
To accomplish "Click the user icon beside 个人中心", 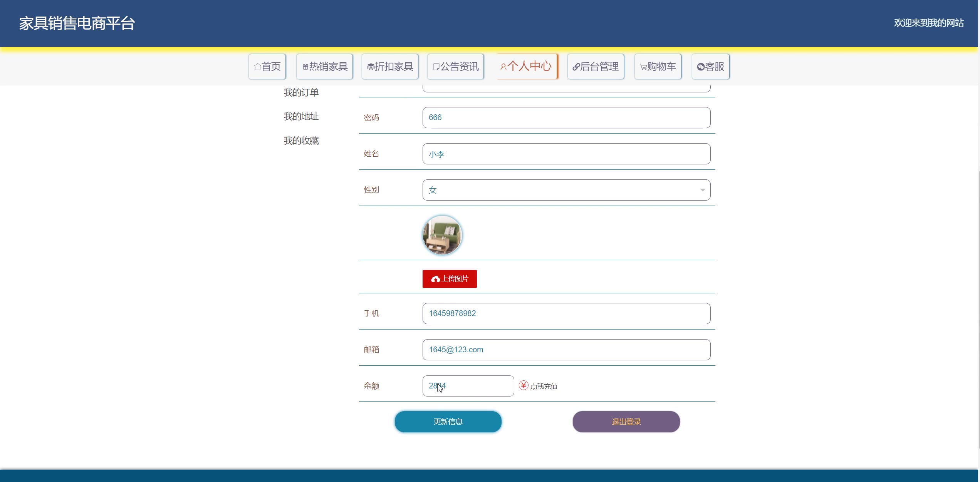I will coord(503,67).
